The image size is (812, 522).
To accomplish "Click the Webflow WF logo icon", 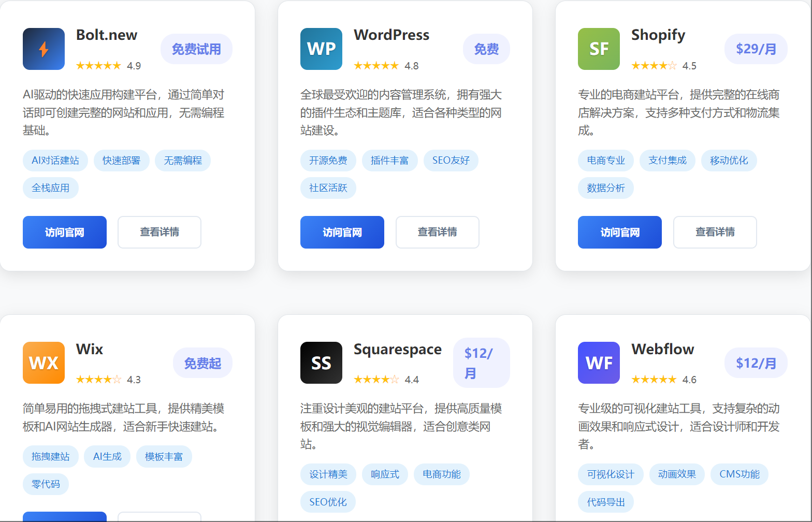I will point(599,363).
